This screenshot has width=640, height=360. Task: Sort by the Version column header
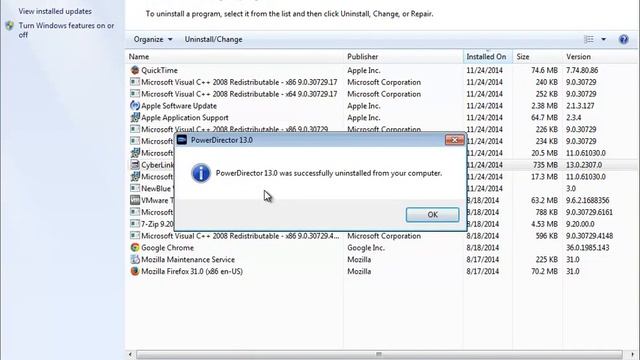click(x=599, y=57)
